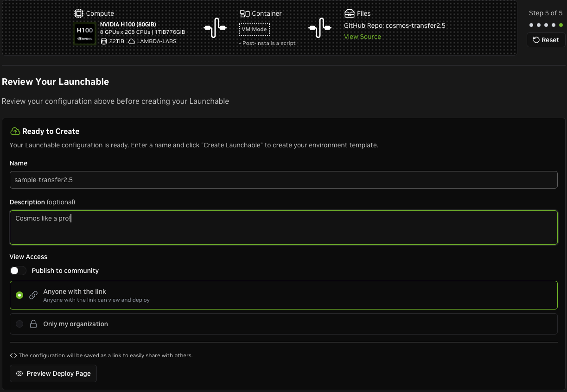Click the VM Mode container box
This screenshot has height=392, width=567.
[x=254, y=29]
